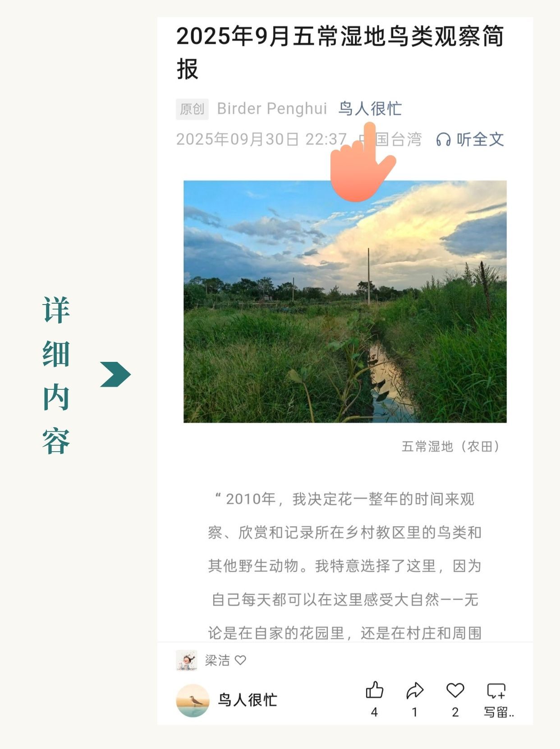Image resolution: width=560 pixels, height=749 pixels.
Task: Open the write comment icon
Action: point(496,691)
